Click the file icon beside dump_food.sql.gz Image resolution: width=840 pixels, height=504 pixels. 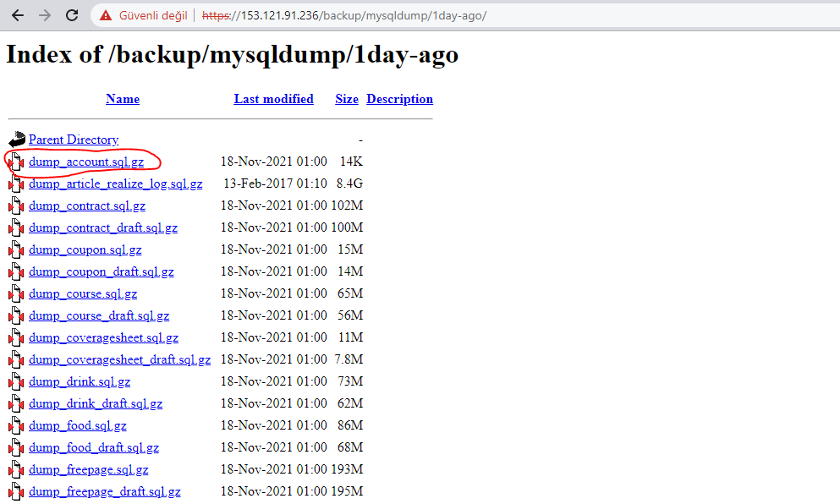[17, 425]
